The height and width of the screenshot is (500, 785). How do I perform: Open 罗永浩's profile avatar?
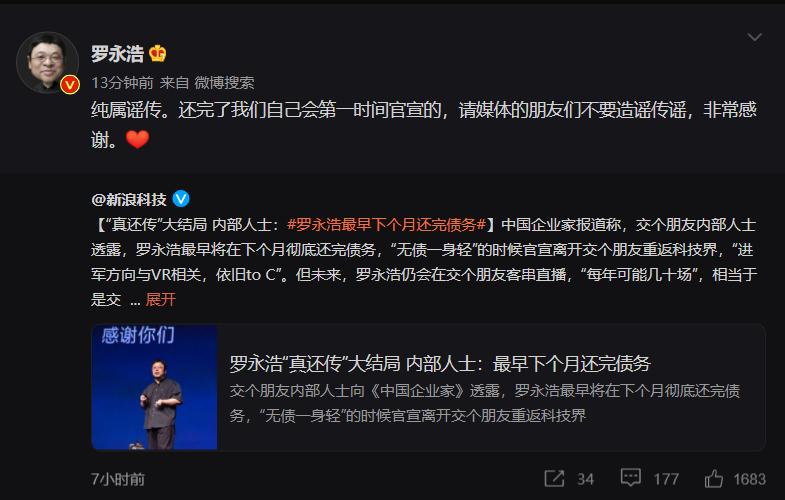48,62
